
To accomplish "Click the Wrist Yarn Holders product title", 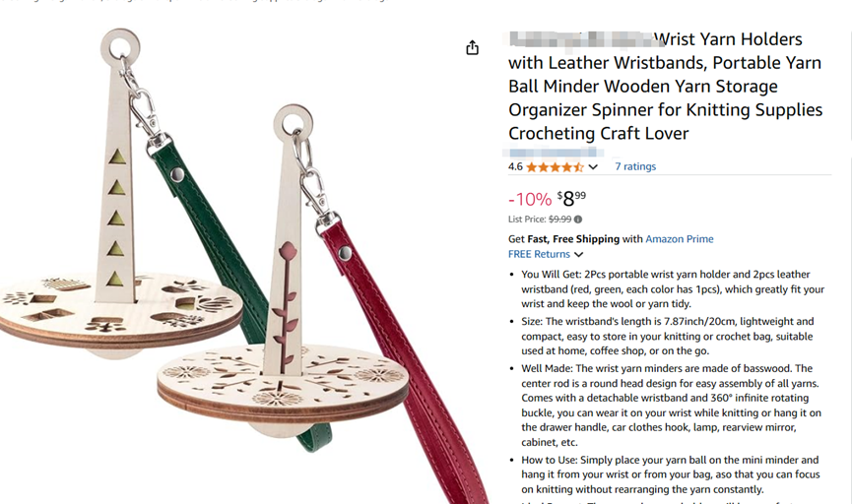I will click(x=665, y=87).
